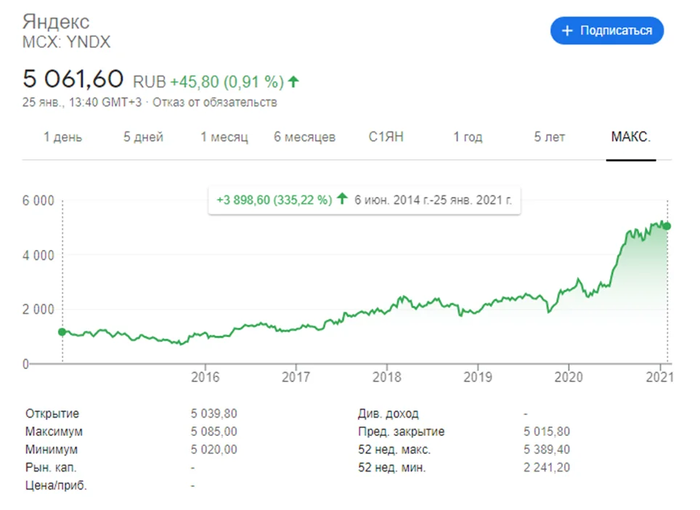Image resolution: width=700 pixels, height=510 pixels.
Task: Show the 5 лет chart range
Action: (549, 137)
